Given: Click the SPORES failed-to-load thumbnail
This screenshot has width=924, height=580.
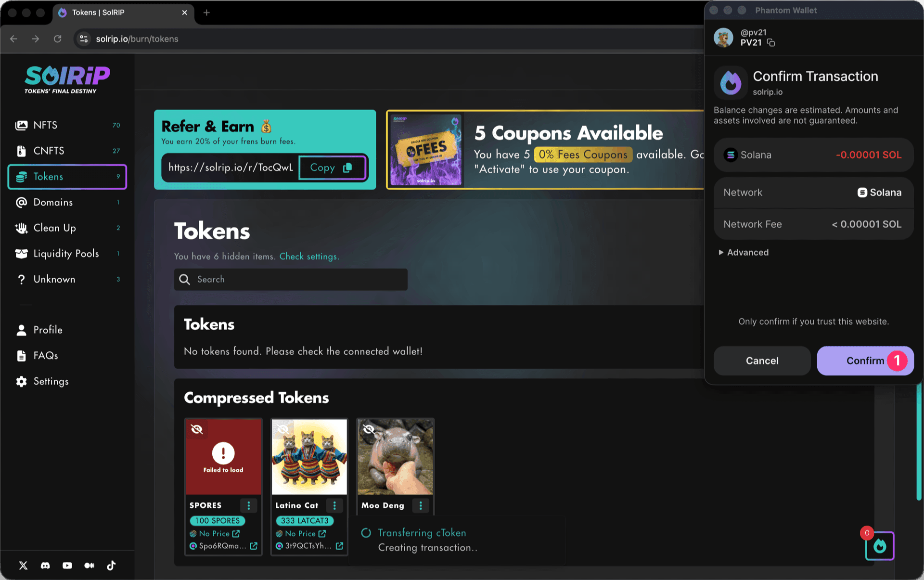Looking at the screenshot, I should click(x=223, y=457).
